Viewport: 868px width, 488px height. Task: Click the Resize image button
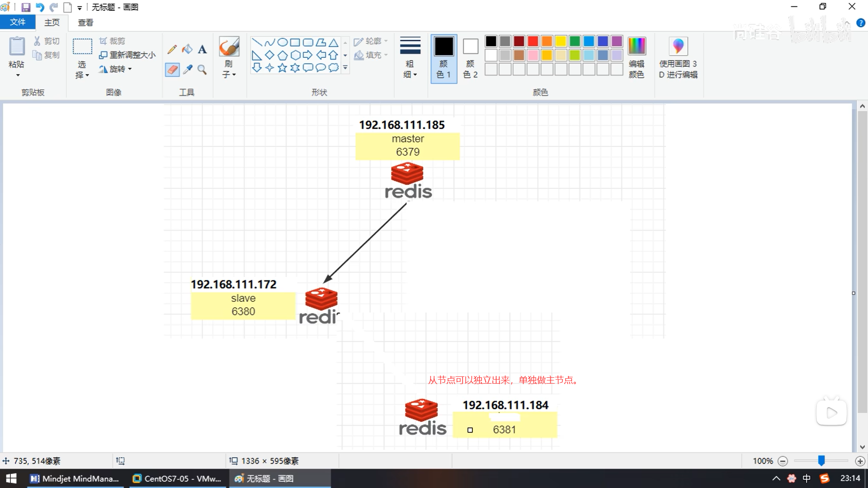pos(127,55)
